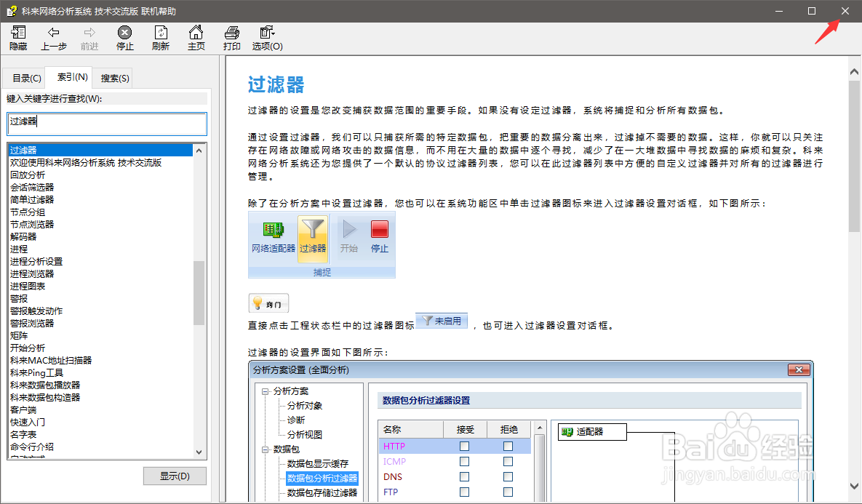Select 警报触发动作 in the index list

click(x=36, y=311)
